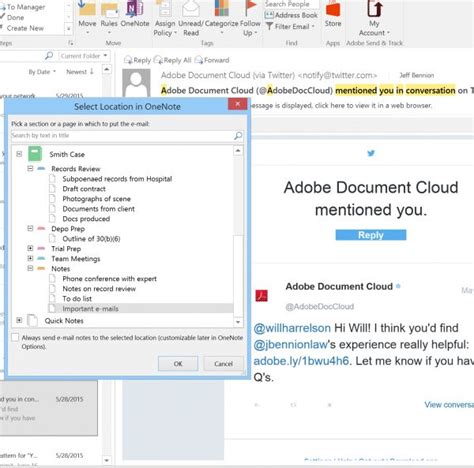Click in the Search People field
The height and width of the screenshot is (468, 474).
pyautogui.click(x=291, y=4)
